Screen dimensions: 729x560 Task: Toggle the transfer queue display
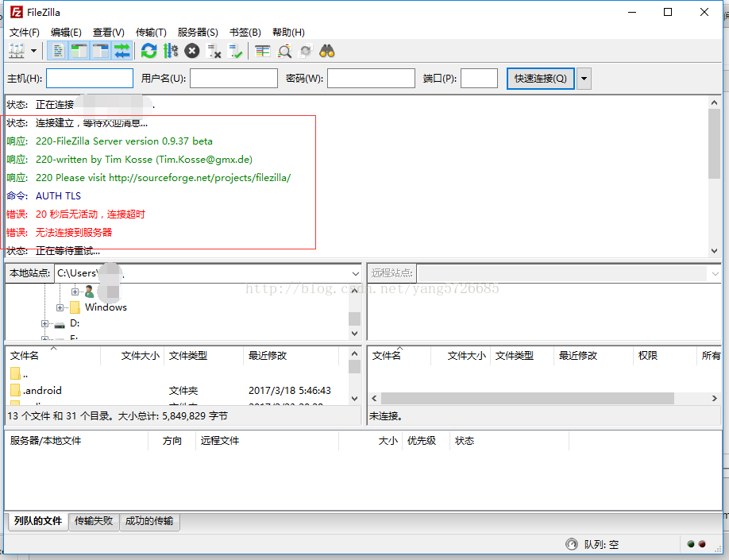[122, 51]
